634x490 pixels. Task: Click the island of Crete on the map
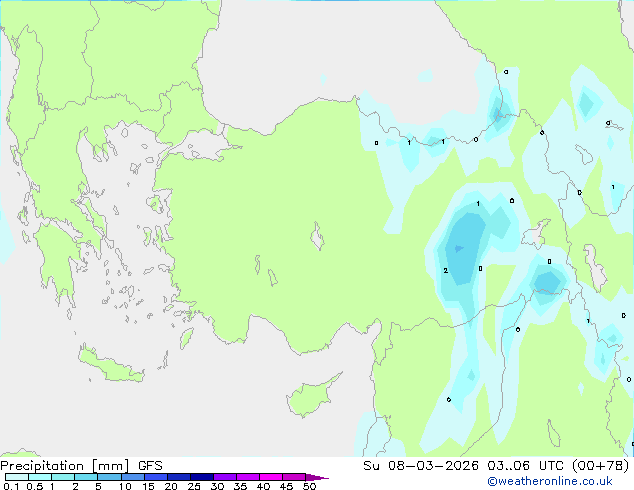click(x=109, y=365)
